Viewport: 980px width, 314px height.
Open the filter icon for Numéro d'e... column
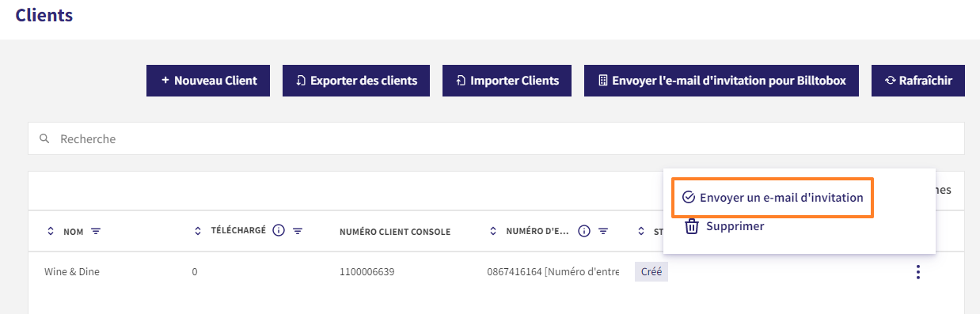coord(603,231)
